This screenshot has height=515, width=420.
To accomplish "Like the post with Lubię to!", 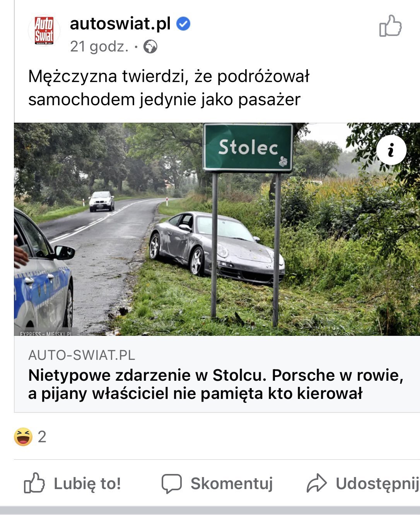I will click(72, 483).
